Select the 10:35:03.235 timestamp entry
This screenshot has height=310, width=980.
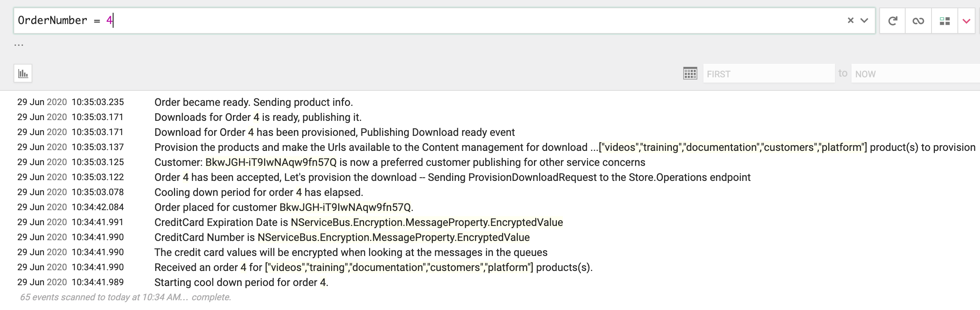[98, 102]
